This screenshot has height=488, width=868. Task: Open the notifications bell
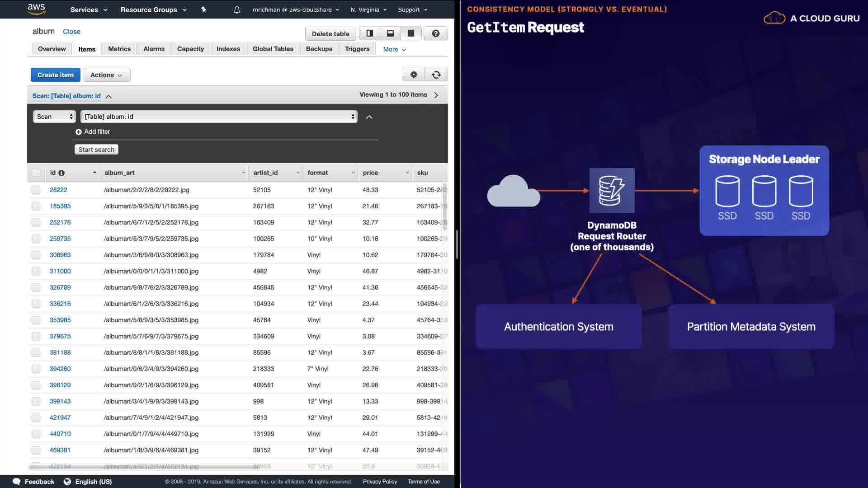237,9
